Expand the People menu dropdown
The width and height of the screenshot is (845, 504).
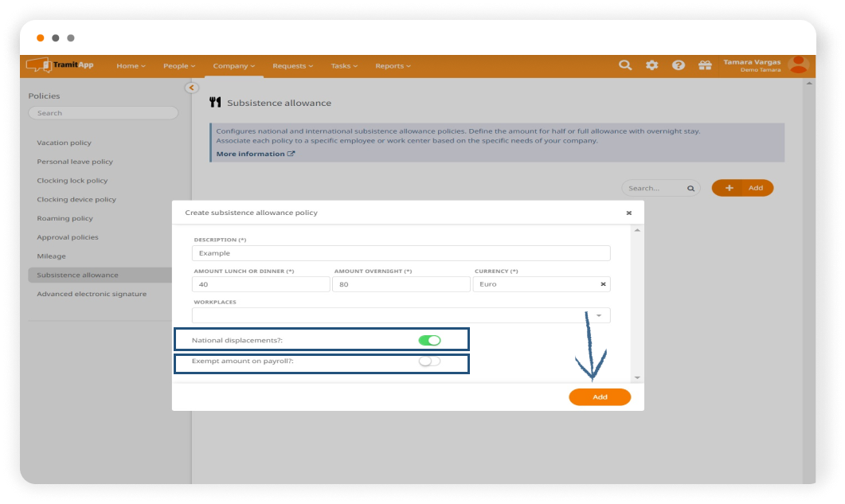[178, 66]
